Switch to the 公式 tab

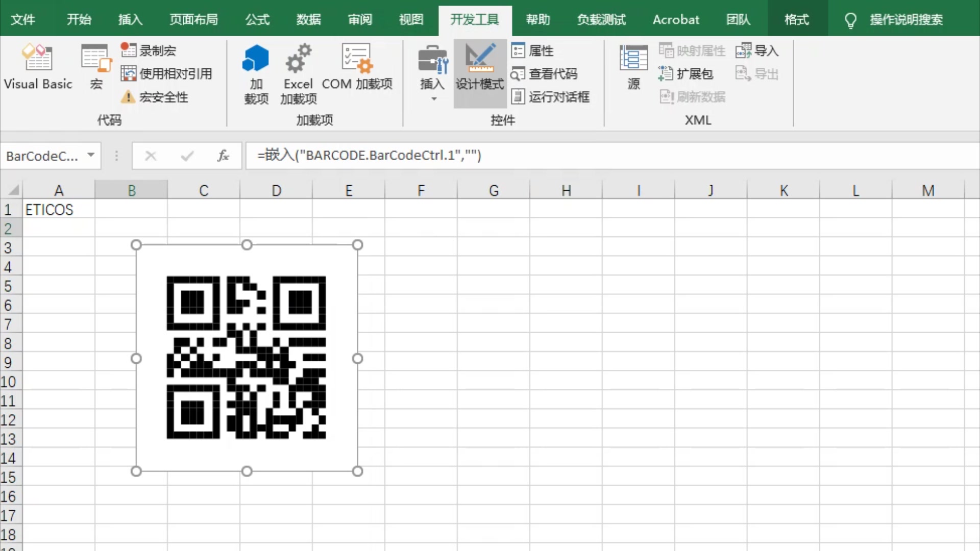(257, 19)
